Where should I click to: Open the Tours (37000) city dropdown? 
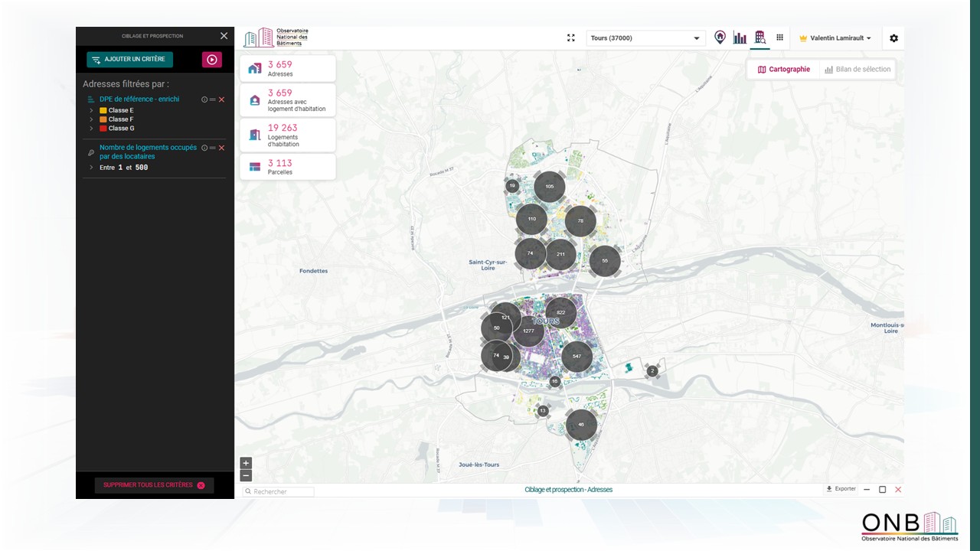(x=645, y=38)
